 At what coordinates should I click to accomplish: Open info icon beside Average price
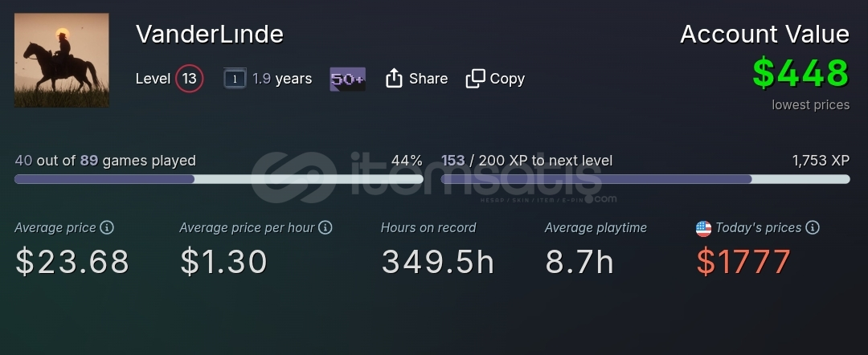pos(107,227)
